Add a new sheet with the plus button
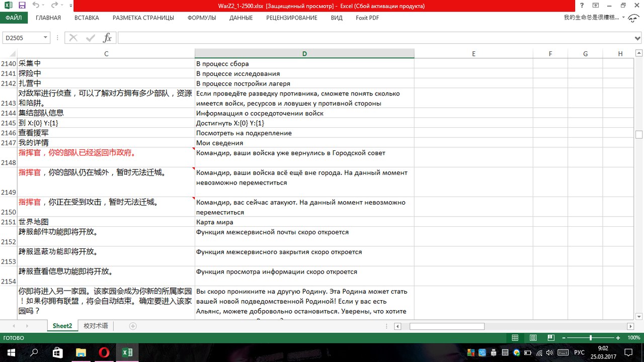644x362 pixels. coord(133,326)
